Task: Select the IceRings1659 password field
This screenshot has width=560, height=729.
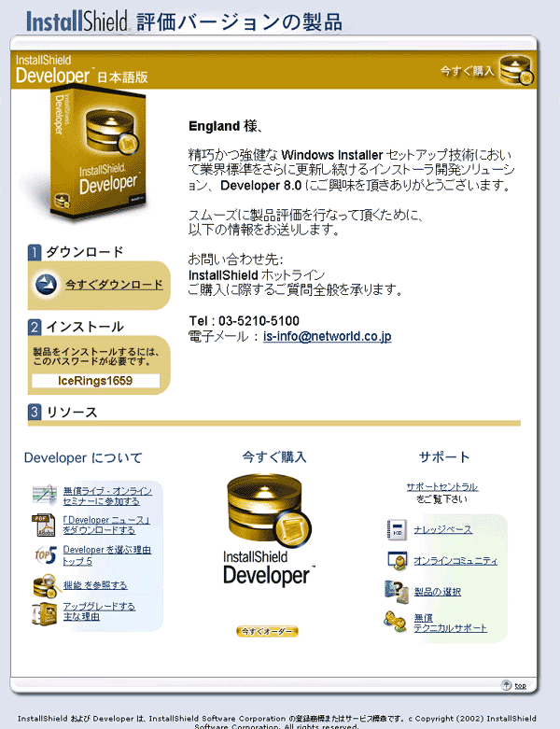Action: click(95, 381)
